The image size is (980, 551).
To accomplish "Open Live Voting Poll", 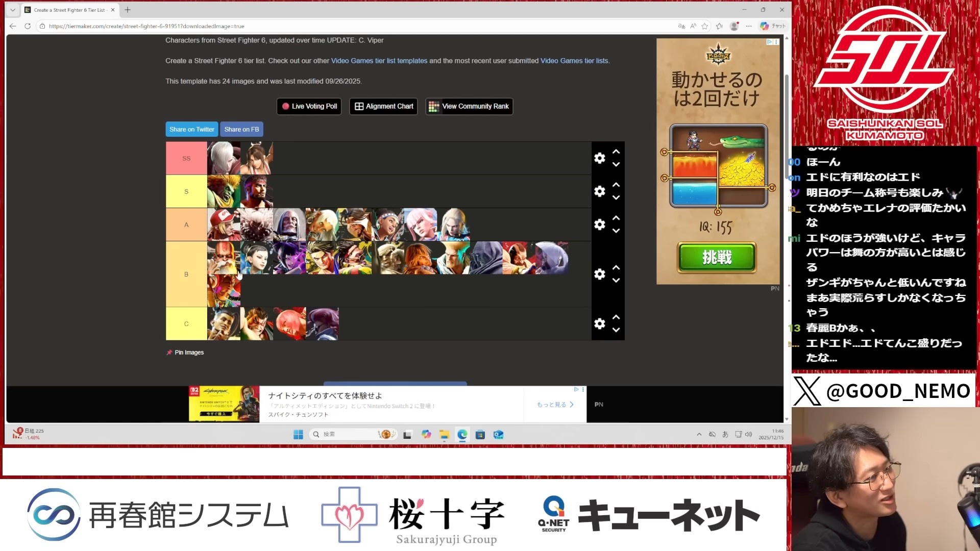I will point(309,106).
